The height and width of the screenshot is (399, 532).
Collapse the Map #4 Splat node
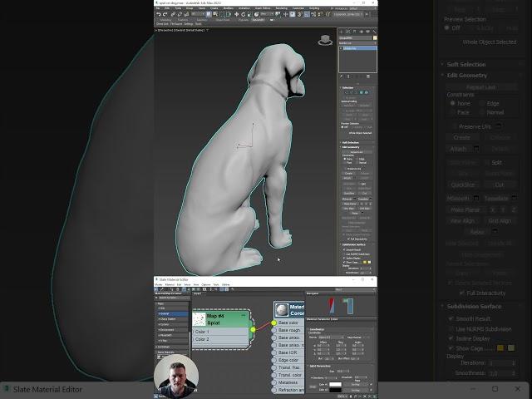click(x=243, y=316)
